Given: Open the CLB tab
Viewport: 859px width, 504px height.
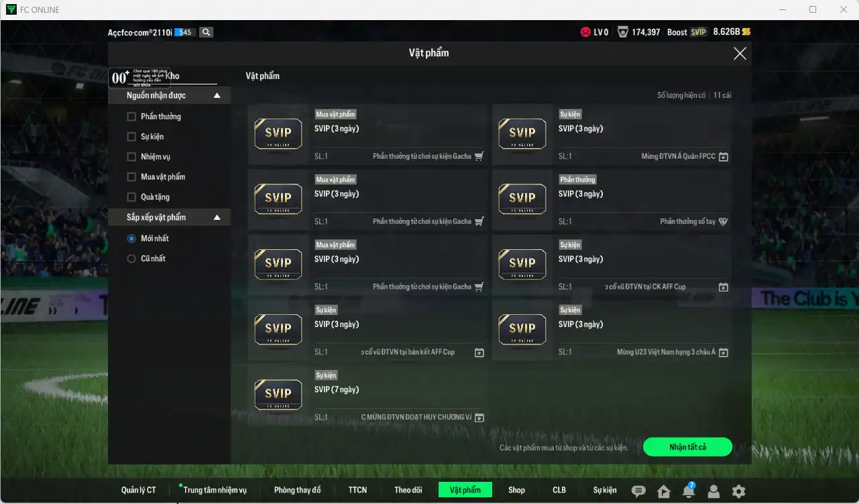Looking at the screenshot, I should point(559,490).
